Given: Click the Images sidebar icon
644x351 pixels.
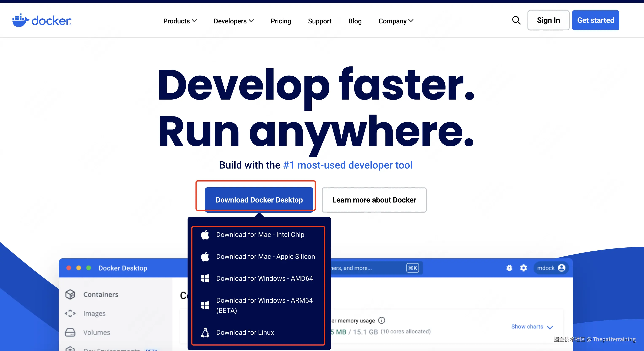Looking at the screenshot, I should (70, 313).
